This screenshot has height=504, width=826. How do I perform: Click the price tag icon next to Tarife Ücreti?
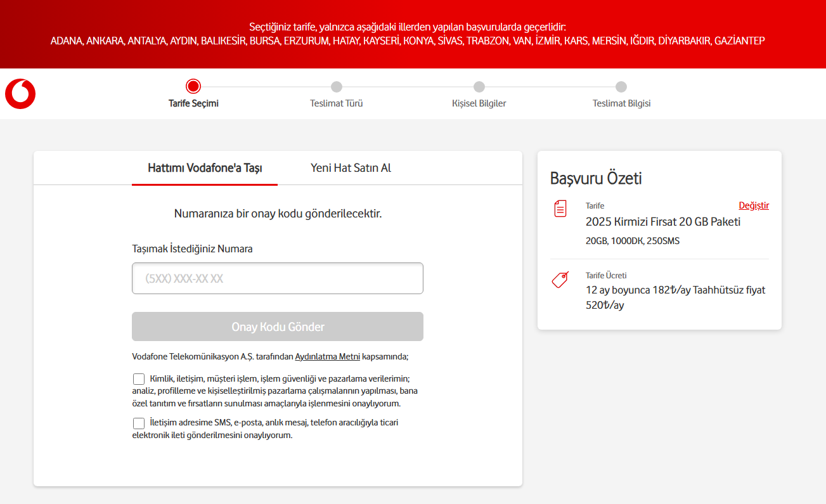point(560,280)
